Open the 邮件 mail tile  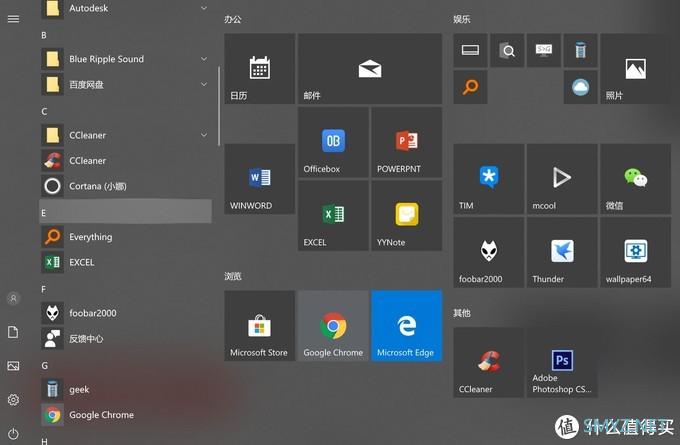(x=370, y=69)
